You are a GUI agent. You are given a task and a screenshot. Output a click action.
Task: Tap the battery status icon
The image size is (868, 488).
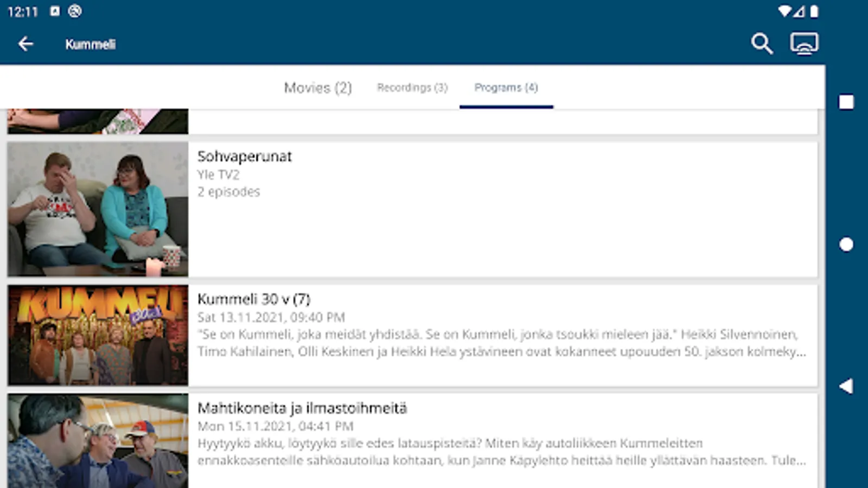click(814, 11)
